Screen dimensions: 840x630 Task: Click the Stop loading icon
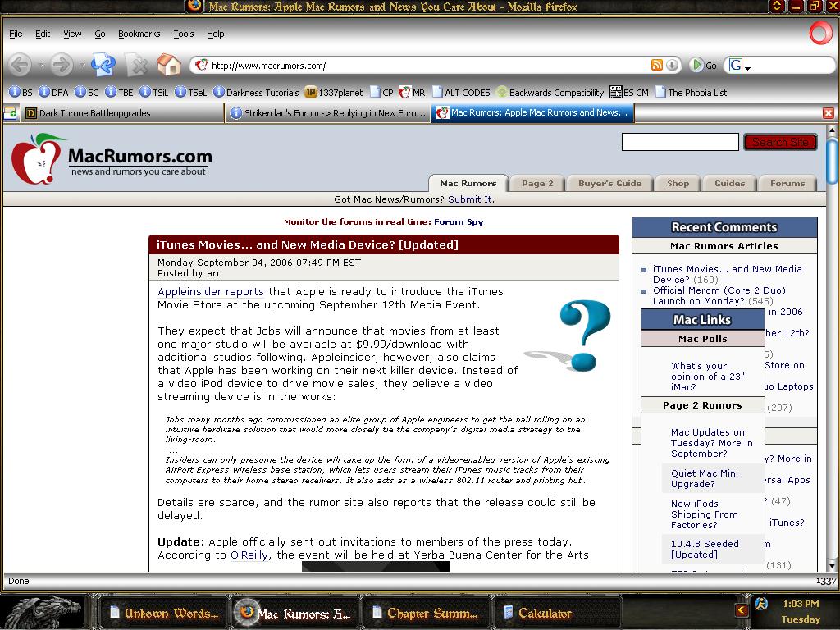(137, 66)
